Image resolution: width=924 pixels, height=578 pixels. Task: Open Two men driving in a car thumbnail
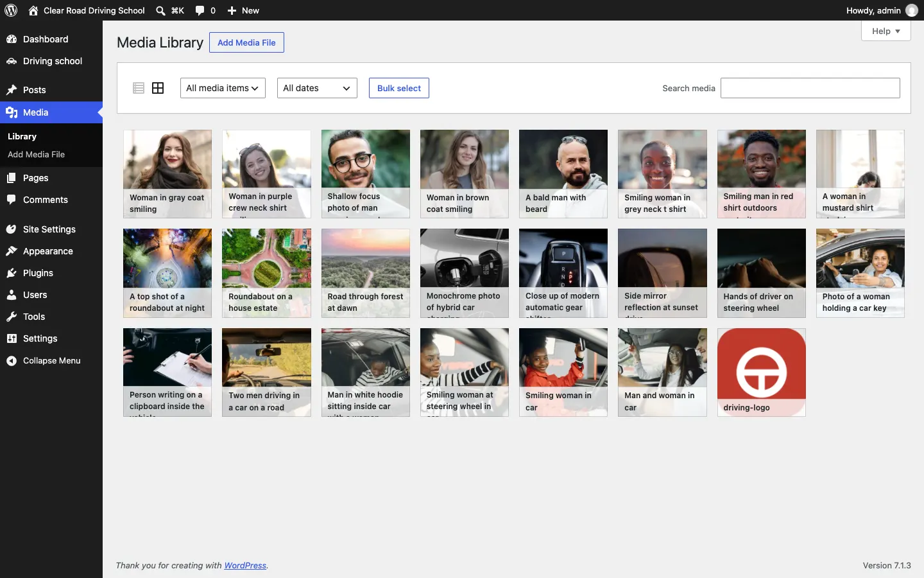(266, 372)
